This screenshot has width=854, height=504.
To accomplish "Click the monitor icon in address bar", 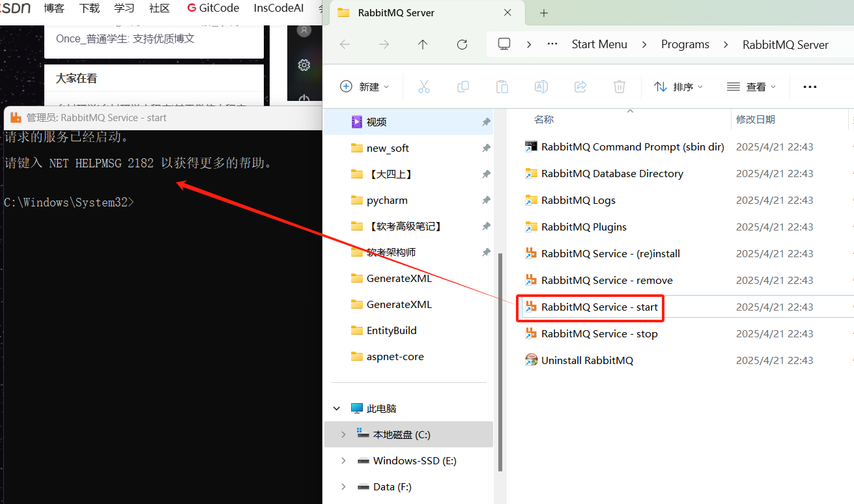I will [504, 44].
